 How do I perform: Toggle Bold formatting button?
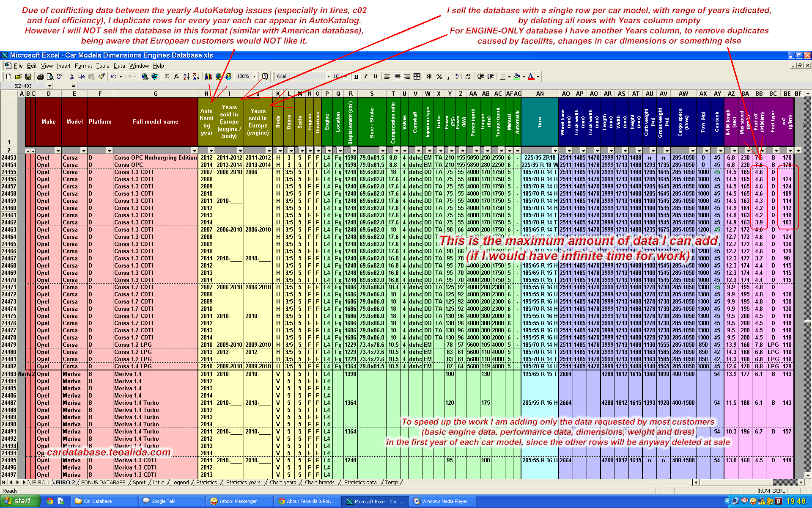(357, 77)
